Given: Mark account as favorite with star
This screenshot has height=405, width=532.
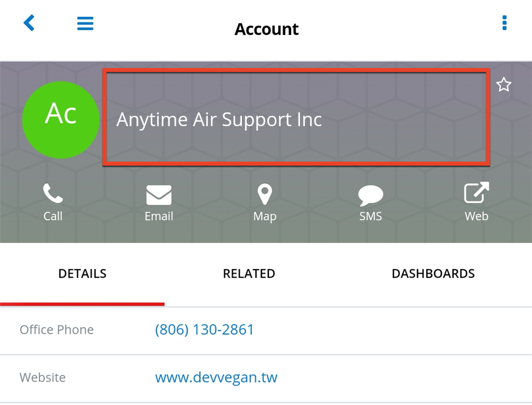Looking at the screenshot, I should (x=503, y=85).
